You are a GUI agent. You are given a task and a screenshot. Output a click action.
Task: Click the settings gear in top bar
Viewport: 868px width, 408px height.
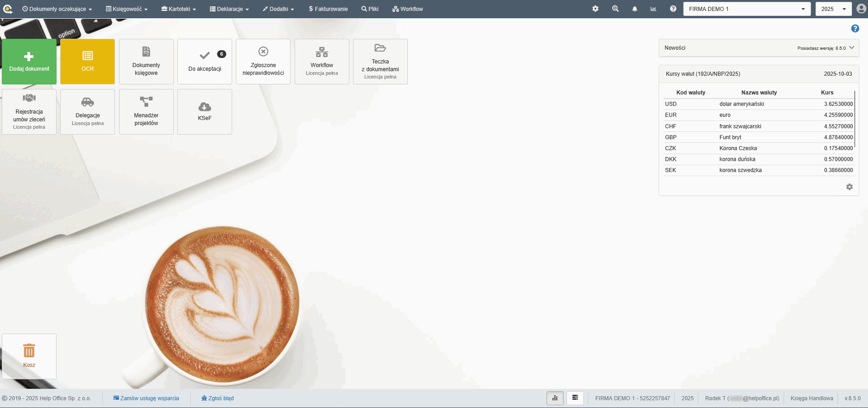point(595,9)
